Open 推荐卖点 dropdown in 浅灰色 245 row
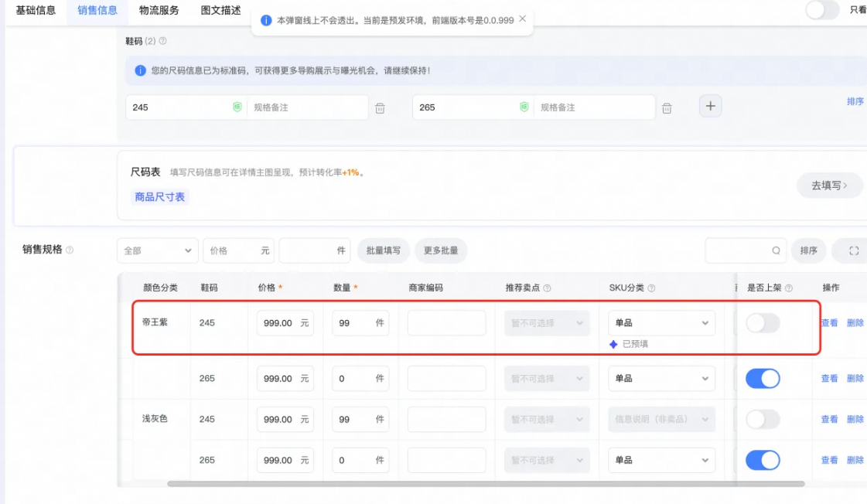The width and height of the screenshot is (867, 504). pyautogui.click(x=546, y=420)
